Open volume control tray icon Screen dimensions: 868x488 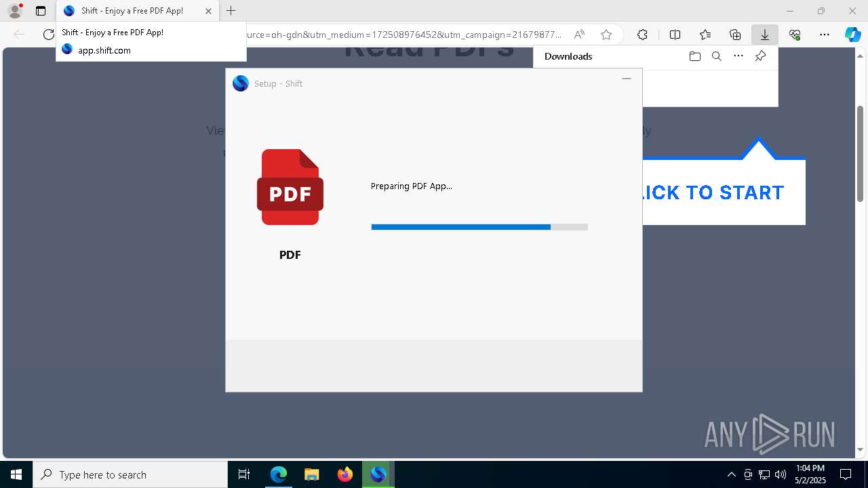tap(780, 474)
